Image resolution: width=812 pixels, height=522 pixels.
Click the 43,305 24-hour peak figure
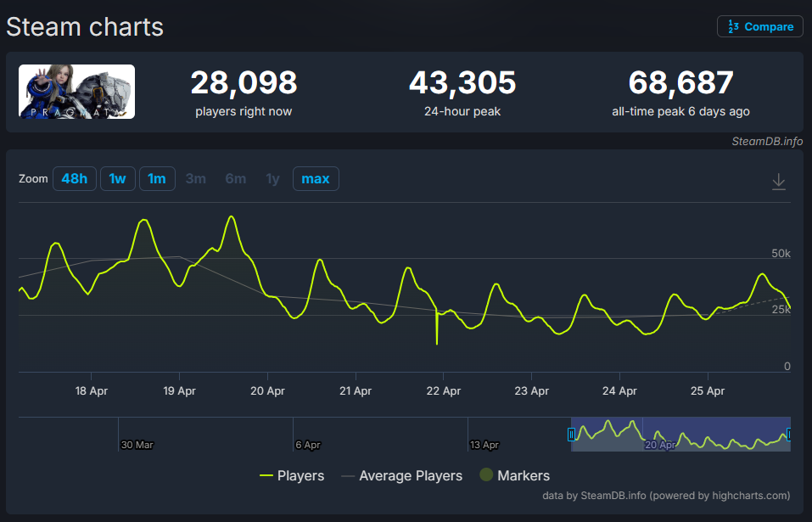pyautogui.click(x=462, y=82)
